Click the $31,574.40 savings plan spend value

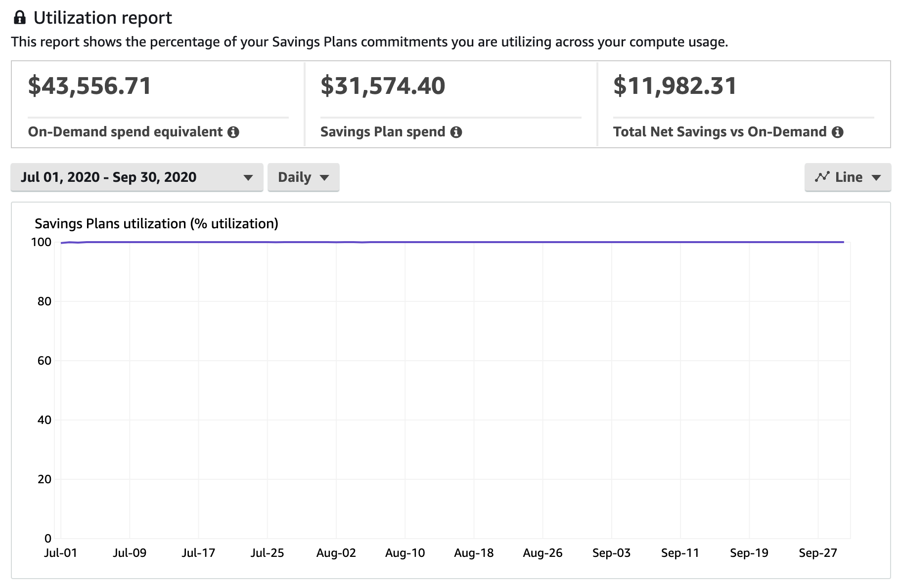pos(383,86)
